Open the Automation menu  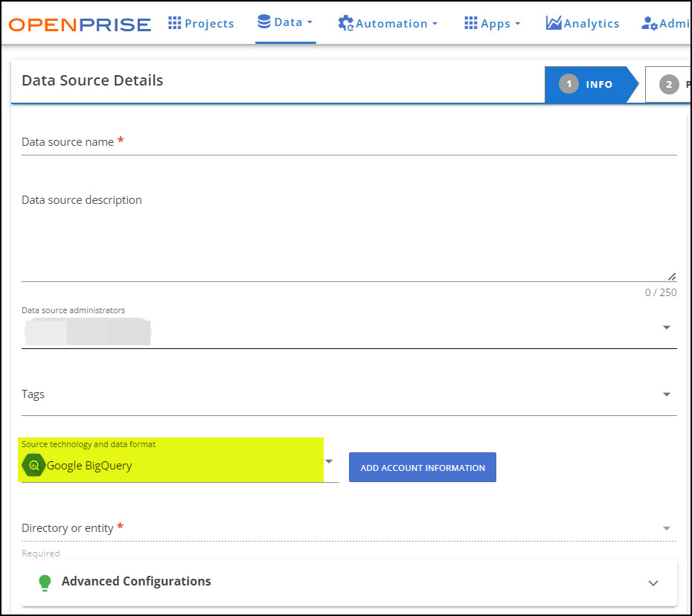[388, 24]
